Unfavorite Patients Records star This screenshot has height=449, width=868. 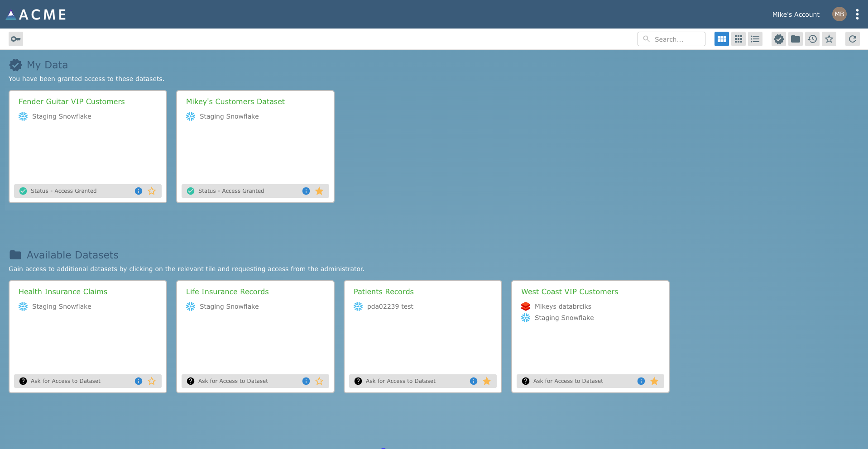(x=487, y=381)
